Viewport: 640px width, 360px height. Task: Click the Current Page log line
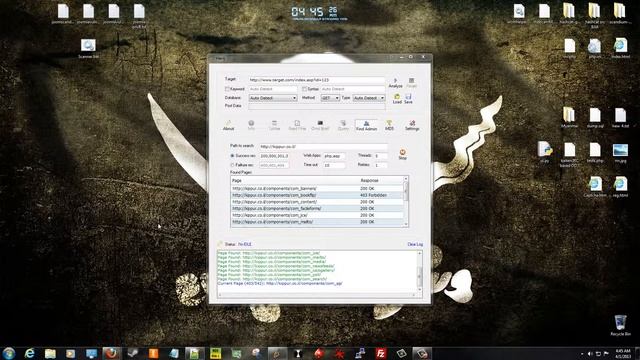[280, 283]
